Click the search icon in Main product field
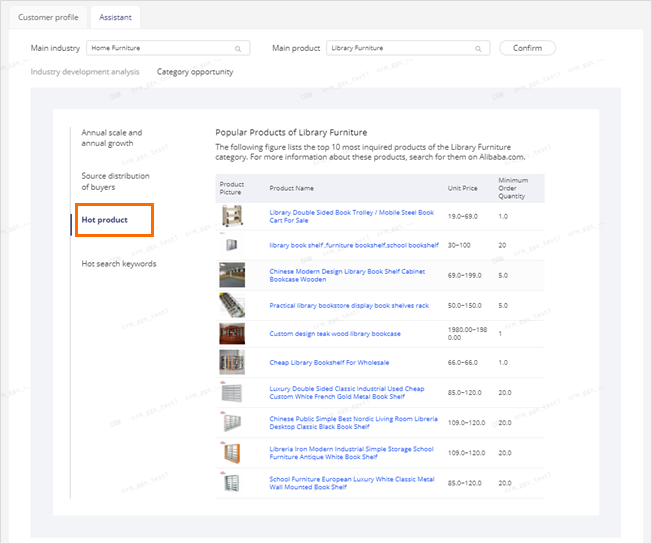Viewport: 652px width, 544px height. (x=478, y=49)
